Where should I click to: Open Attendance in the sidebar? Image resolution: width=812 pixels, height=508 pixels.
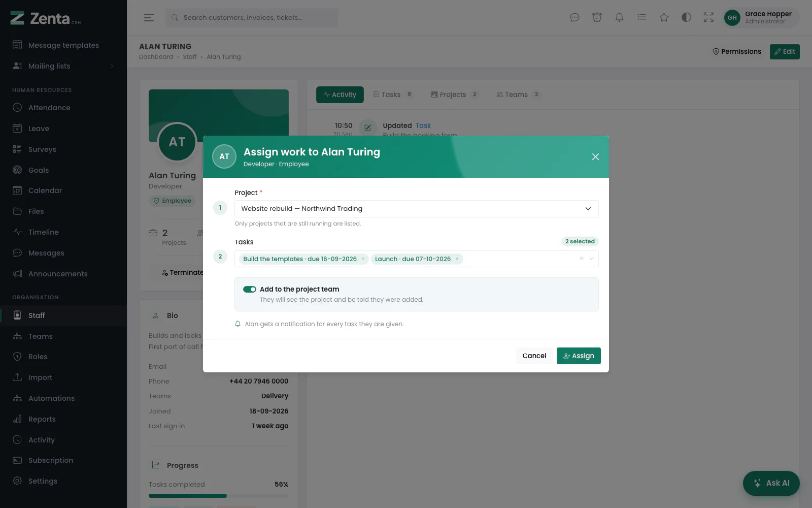pos(63,108)
